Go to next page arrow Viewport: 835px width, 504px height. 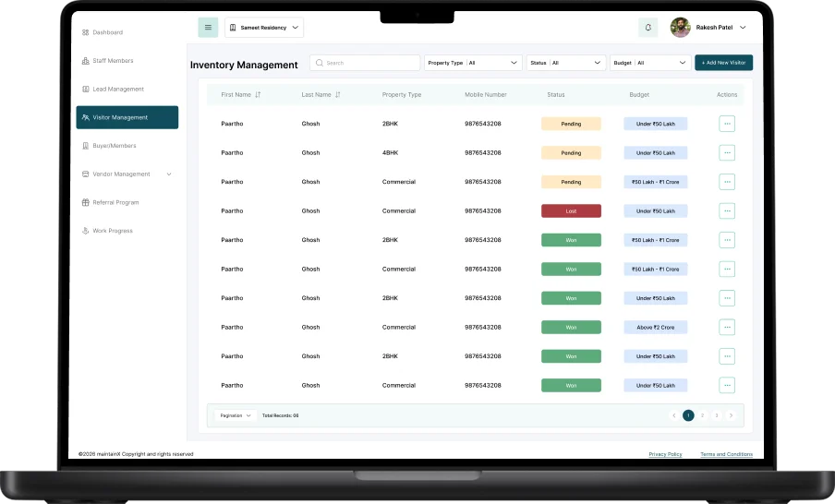[731, 415]
